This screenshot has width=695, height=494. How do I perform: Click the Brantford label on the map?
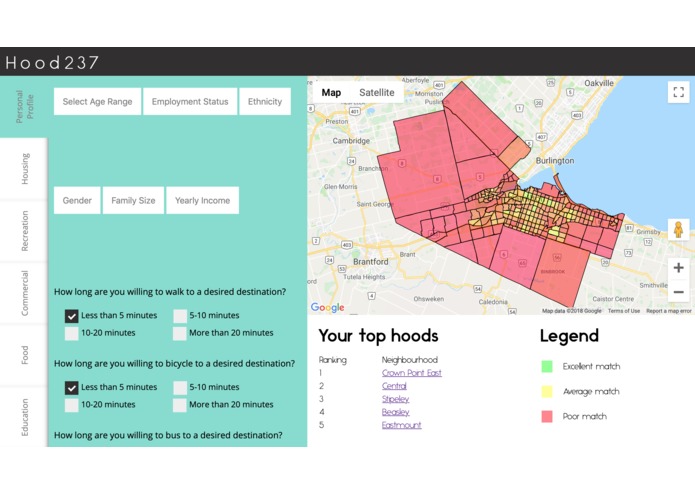tap(371, 262)
